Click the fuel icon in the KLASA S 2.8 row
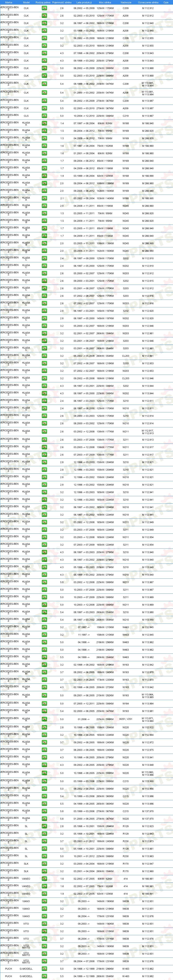Viewport: 173px width, 980px height. 44,727
